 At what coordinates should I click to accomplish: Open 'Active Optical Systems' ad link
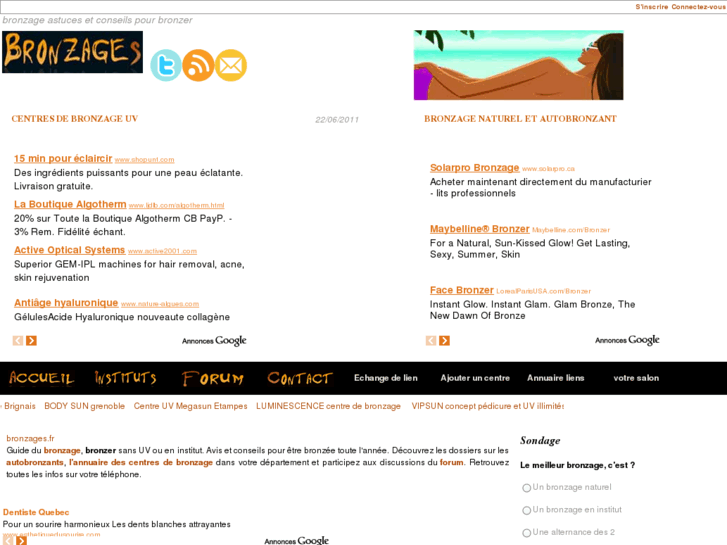tap(70, 250)
